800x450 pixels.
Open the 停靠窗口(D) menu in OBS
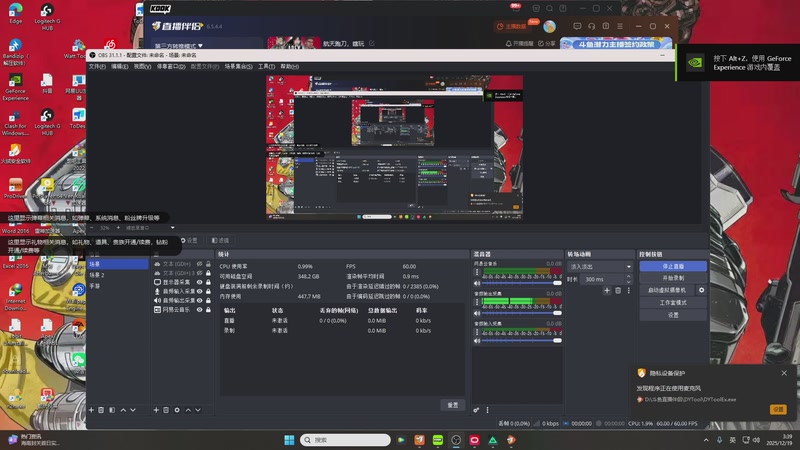pyautogui.click(x=171, y=66)
